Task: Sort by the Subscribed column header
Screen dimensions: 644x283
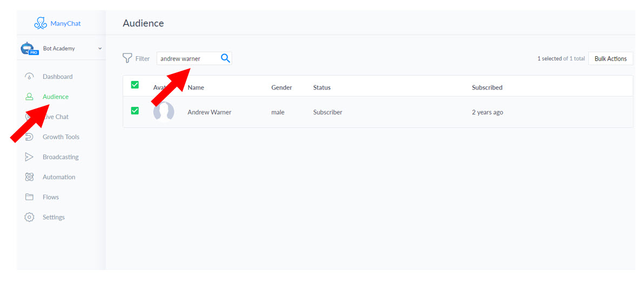Action: 487,87
